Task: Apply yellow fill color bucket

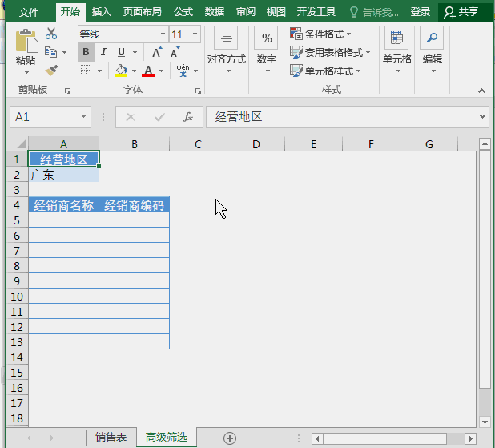Action: tap(121, 71)
